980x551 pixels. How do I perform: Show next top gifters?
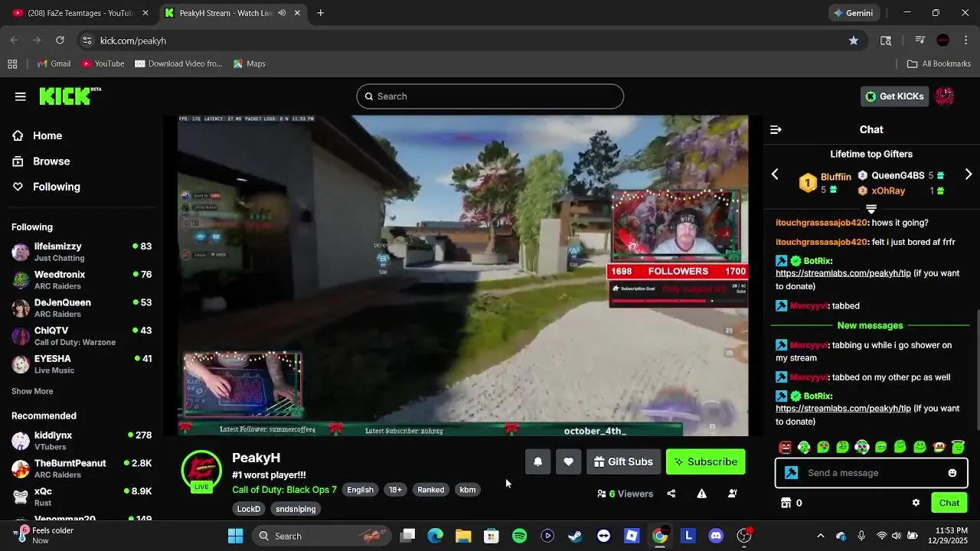click(969, 174)
